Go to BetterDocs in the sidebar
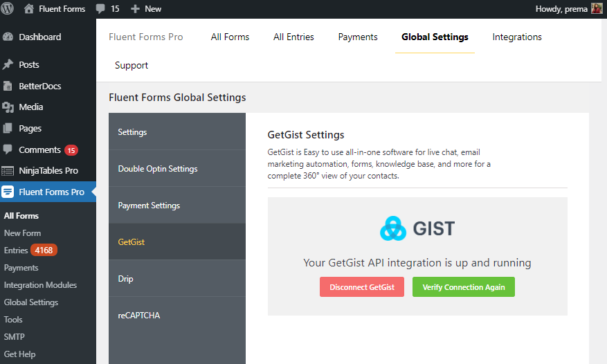The image size is (607, 364). [48, 86]
